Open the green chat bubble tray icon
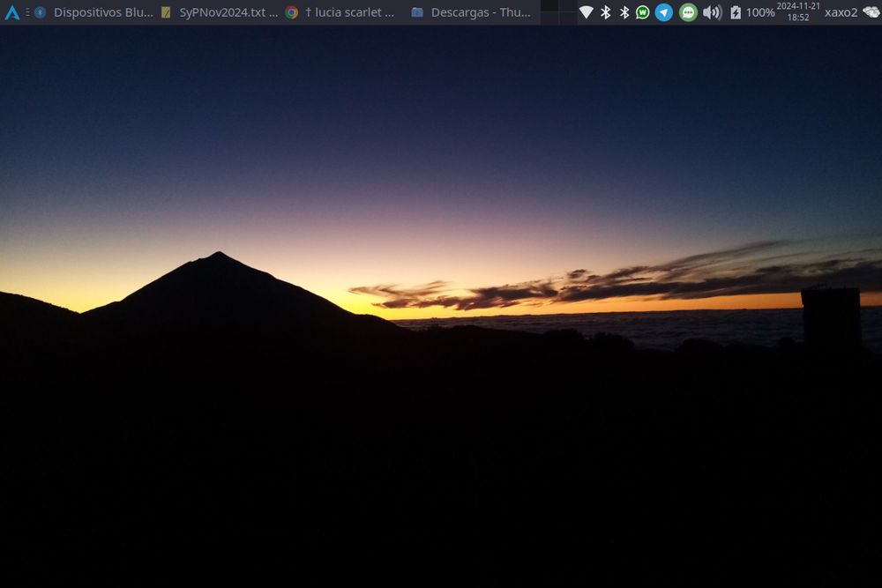 (688, 11)
